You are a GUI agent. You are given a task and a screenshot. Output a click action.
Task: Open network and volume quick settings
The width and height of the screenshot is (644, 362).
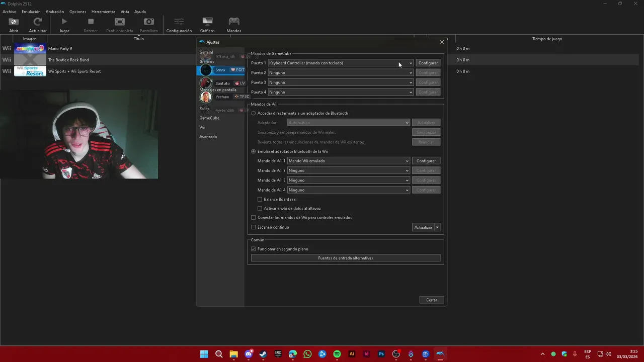coord(604,354)
